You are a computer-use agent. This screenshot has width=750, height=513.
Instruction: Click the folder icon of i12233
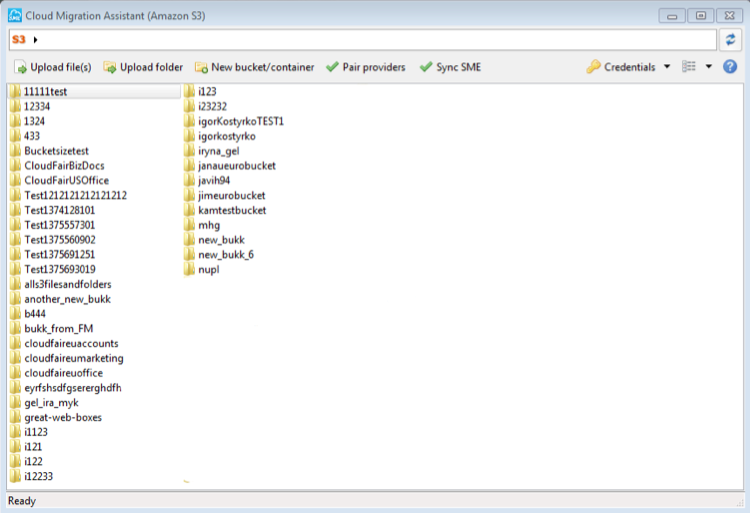15,476
